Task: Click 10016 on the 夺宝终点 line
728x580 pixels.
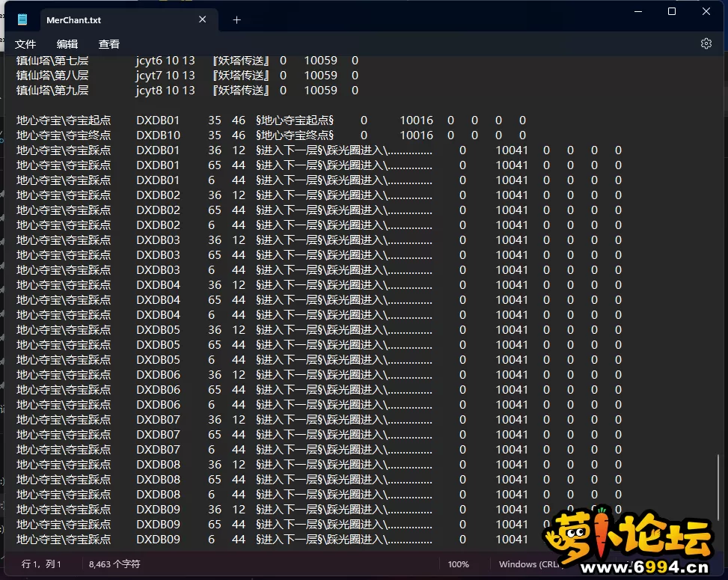Action: pos(417,135)
